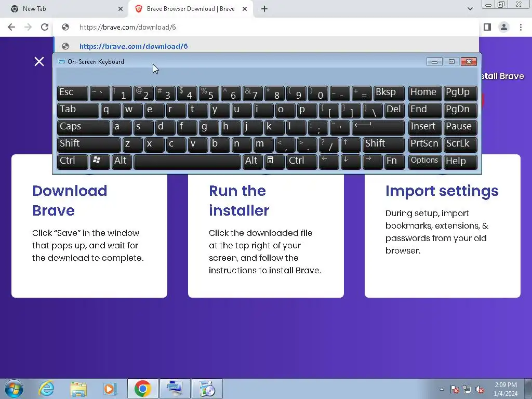Open On-Screen Keyboard Help
The height and width of the screenshot is (399, 532).
[x=460, y=161]
